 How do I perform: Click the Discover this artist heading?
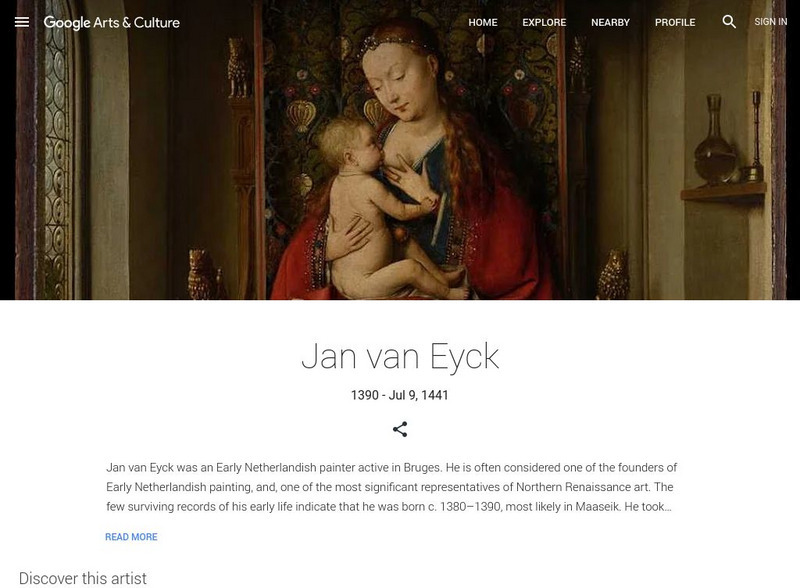83,578
